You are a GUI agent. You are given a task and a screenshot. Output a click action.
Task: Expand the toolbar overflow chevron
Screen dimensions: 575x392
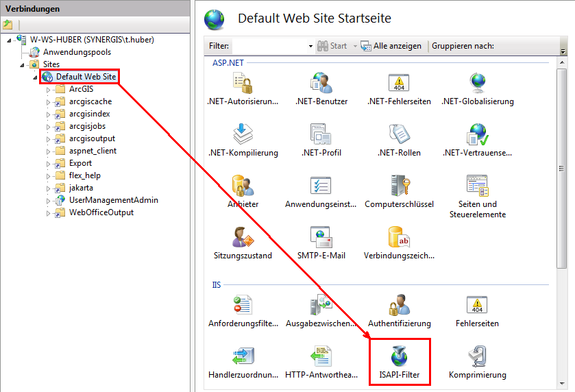coord(563,51)
